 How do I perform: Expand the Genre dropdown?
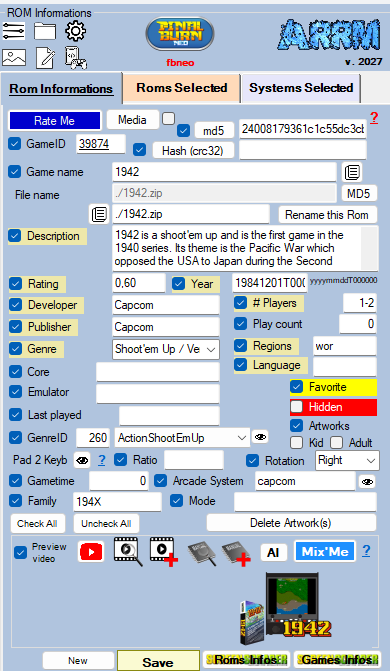tap(211, 350)
